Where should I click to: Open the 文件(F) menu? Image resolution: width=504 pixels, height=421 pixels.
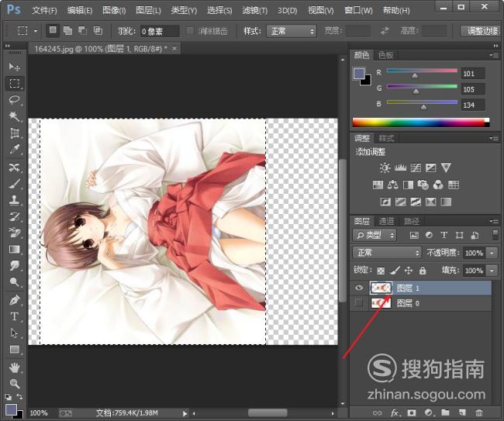44,11
